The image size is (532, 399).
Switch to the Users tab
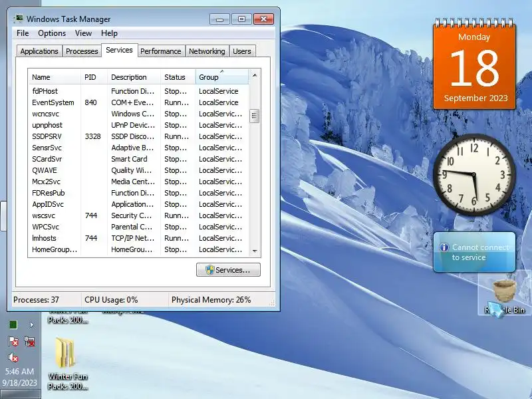point(242,51)
